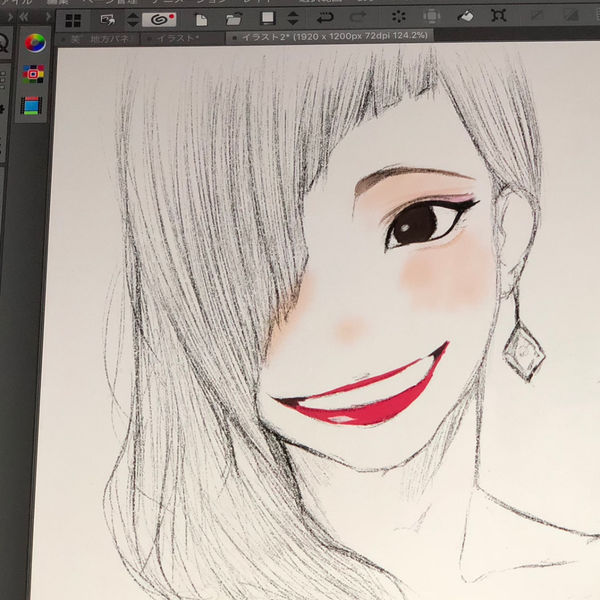
Task: Activate the Scale/Rotate transform icon
Action: click(x=499, y=16)
